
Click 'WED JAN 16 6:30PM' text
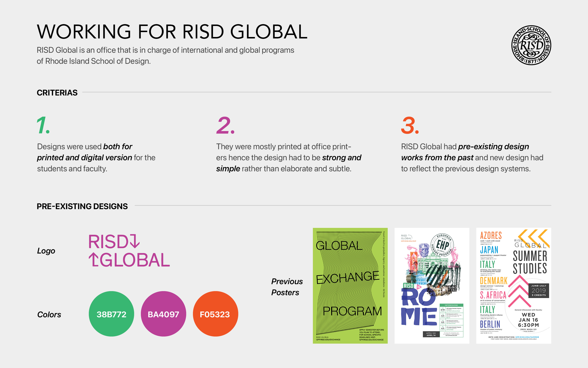click(528, 320)
